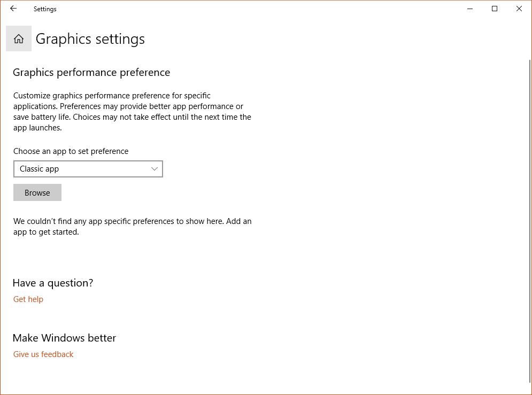This screenshot has width=532, height=395.
Task: Click the Make Windows better heading
Action: [65, 338]
